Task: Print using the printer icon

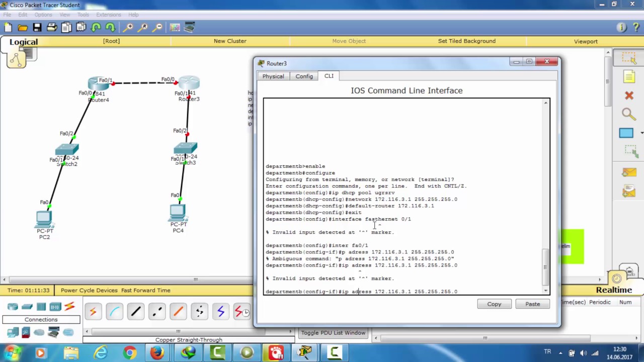Action: (52, 28)
